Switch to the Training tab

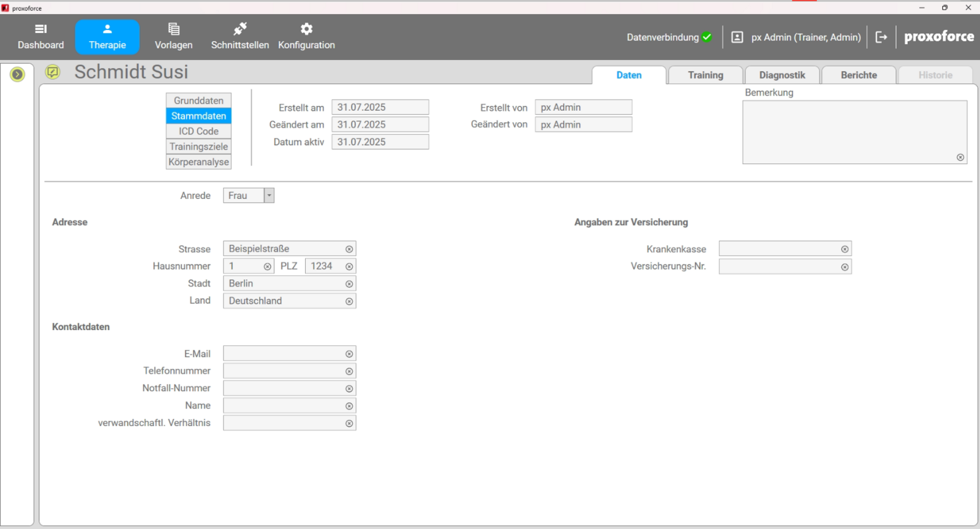point(705,75)
